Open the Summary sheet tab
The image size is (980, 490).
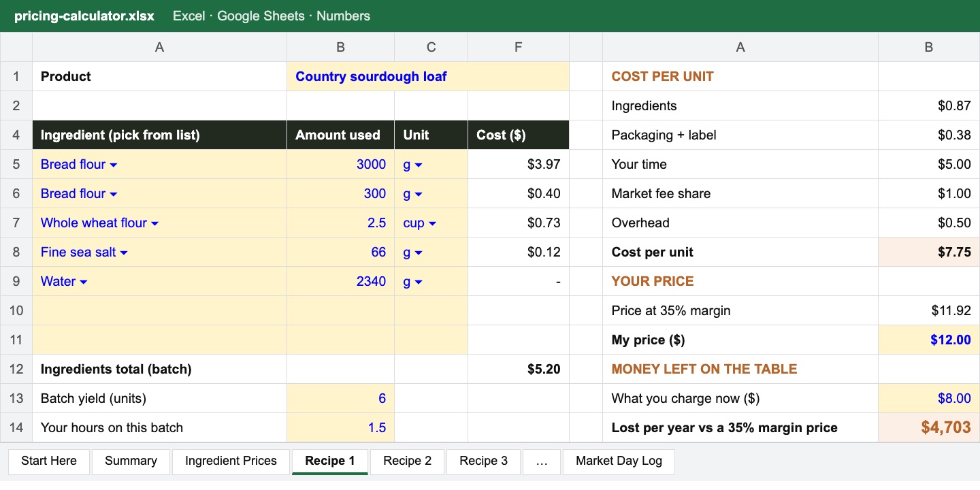tap(131, 461)
